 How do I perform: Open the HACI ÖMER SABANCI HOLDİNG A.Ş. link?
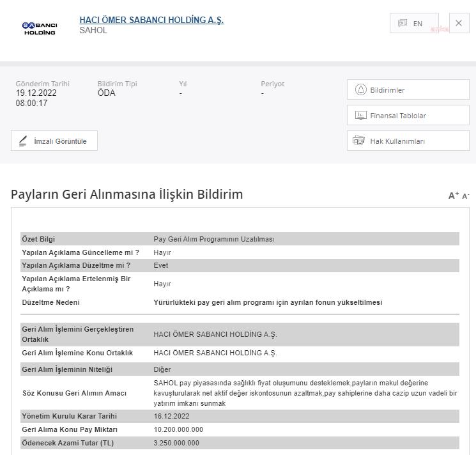tap(151, 20)
